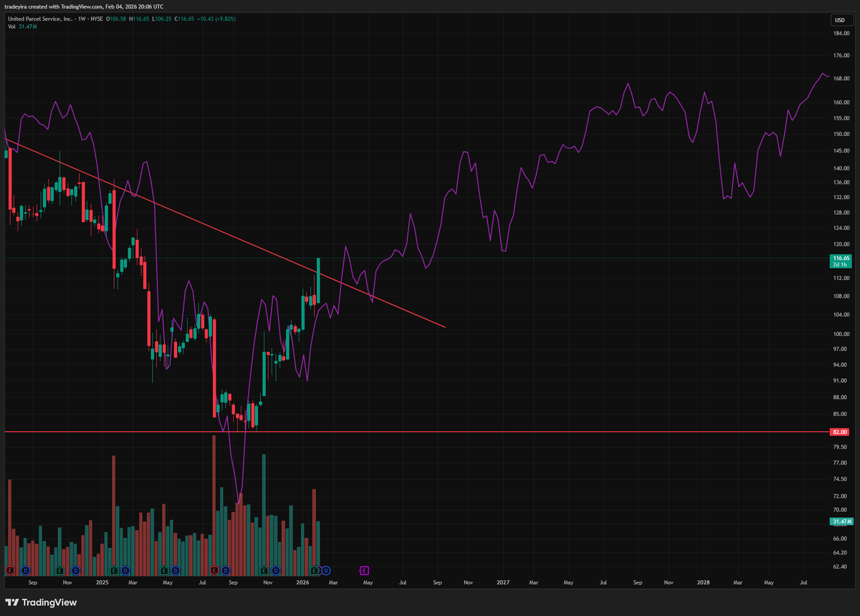Click the red 82.00 horizontal line price label

(x=840, y=432)
